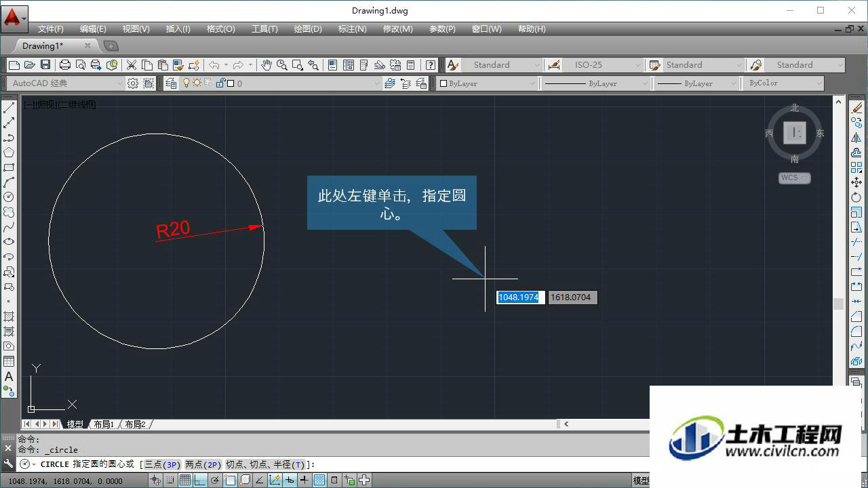Choose the 三点(3P) command option

tap(163, 464)
